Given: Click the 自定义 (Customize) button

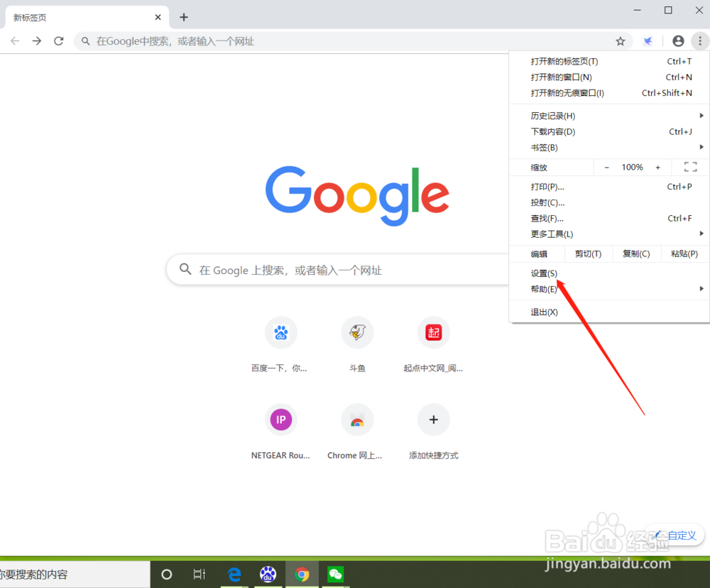Looking at the screenshot, I should [673, 535].
